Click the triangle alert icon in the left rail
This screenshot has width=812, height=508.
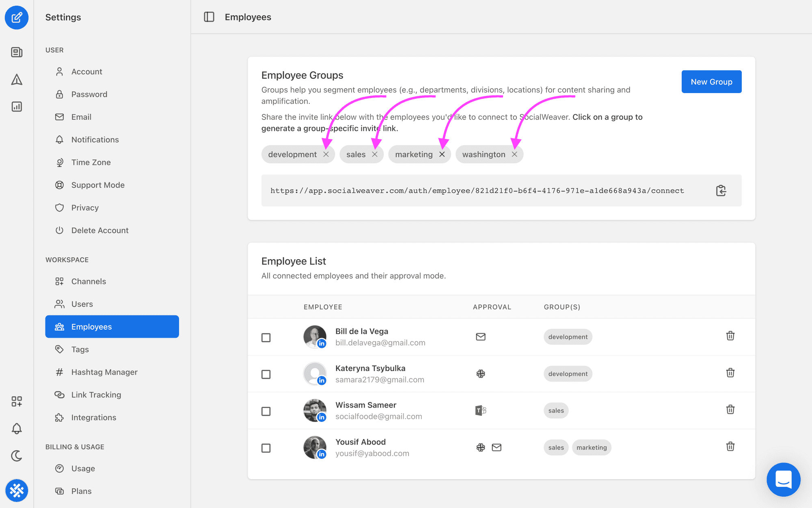[x=17, y=80]
